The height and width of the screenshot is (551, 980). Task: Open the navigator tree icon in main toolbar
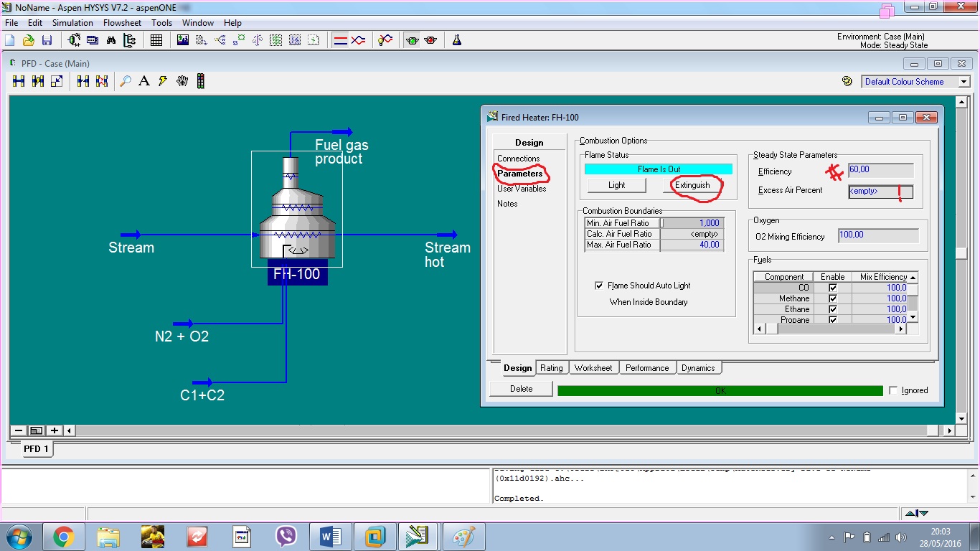[129, 40]
